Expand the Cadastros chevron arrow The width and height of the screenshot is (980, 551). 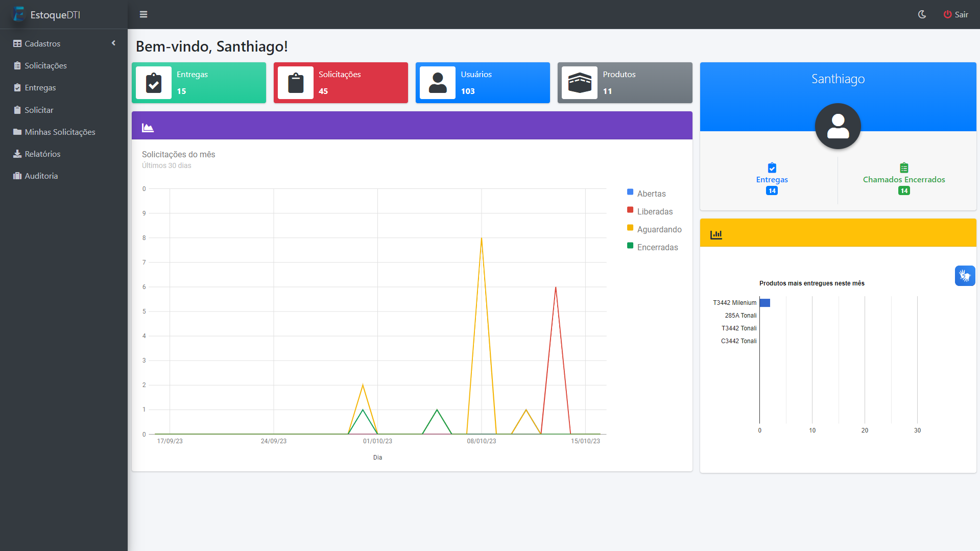(x=113, y=43)
